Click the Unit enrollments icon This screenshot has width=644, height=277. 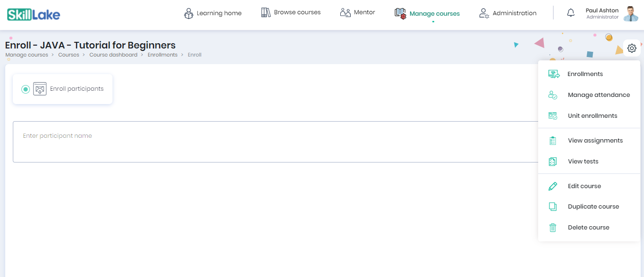[x=553, y=116]
